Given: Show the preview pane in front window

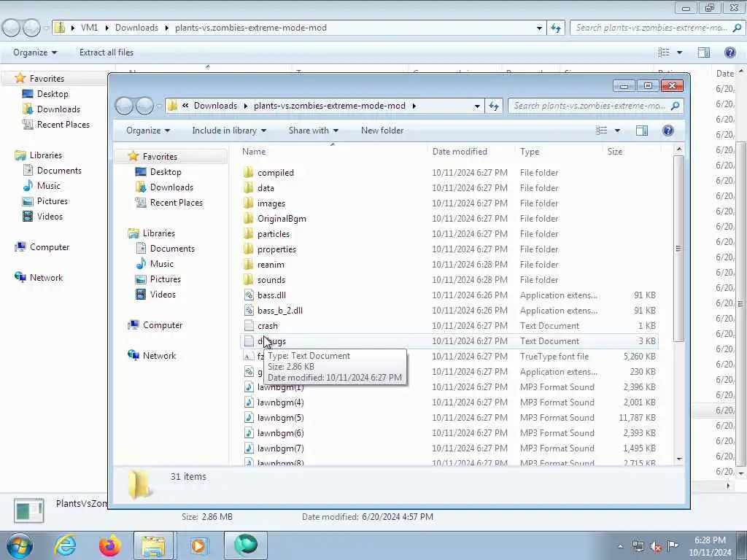Looking at the screenshot, I should coord(642,130).
